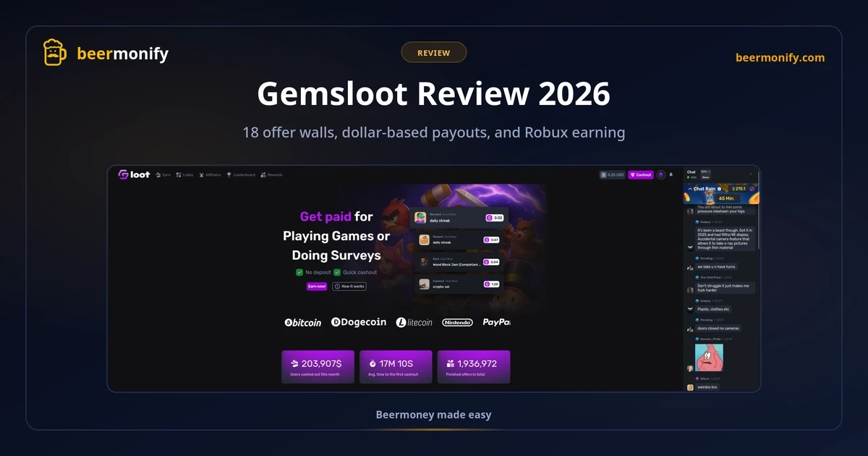Click the Gemsloot loot logo
This screenshot has height=456, width=868.
134,174
